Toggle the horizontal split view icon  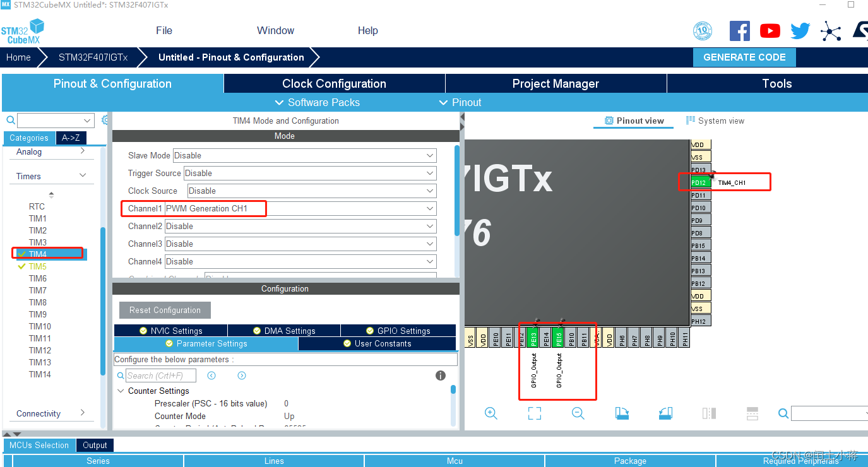tap(752, 413)
